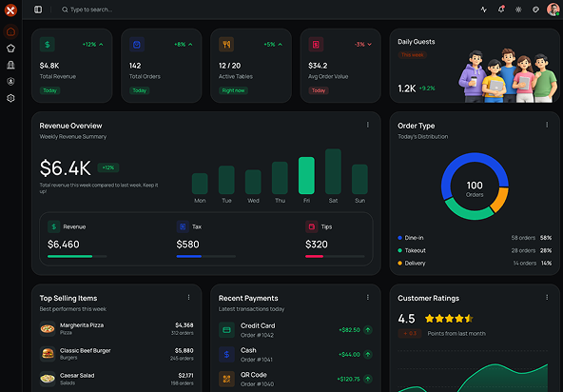Open Recent Payments three-dot menu
The height and width of the screenshot is (392, 563).
(368, 297)
